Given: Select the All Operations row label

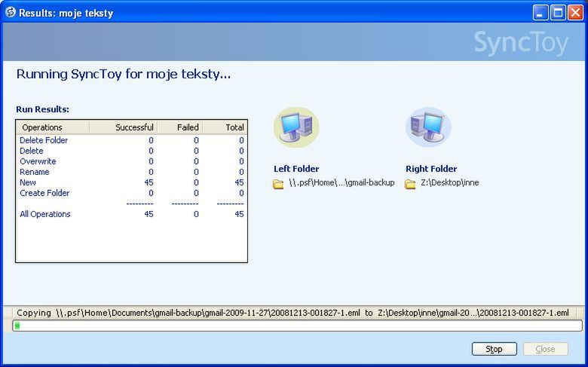Looking at the screenshot, I should pyautogui.click(x=45, y=214).
